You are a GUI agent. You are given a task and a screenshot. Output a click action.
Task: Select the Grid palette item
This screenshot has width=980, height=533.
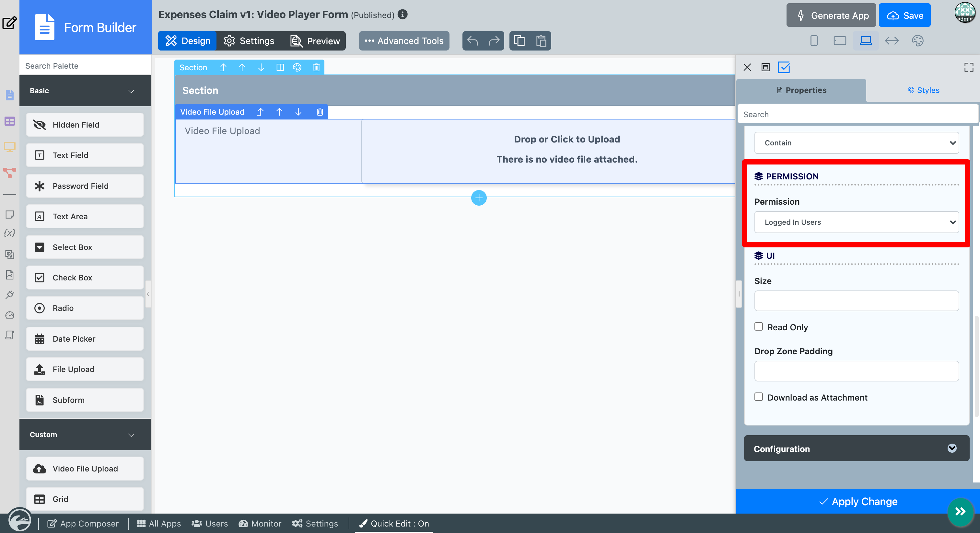[x=85, y=499]
